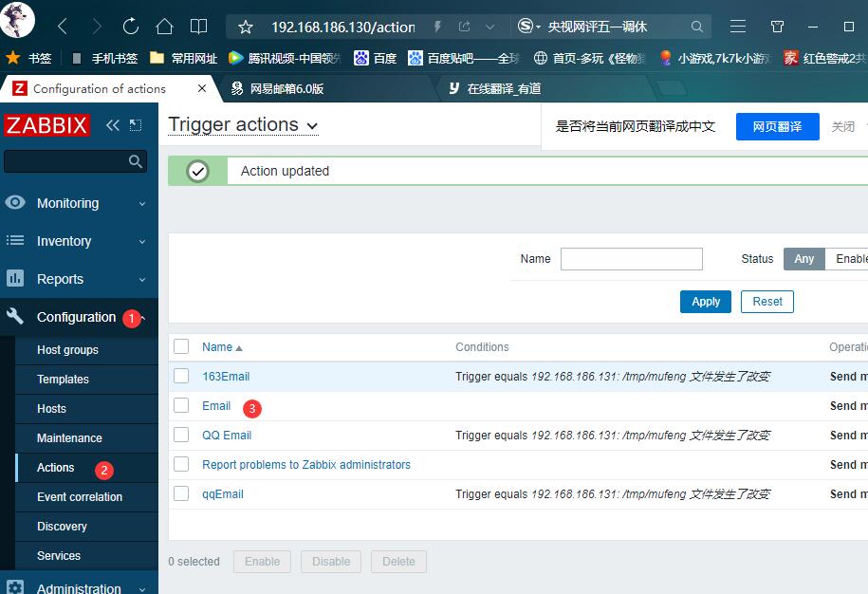Expand the Administration menu

click(79, 586)
